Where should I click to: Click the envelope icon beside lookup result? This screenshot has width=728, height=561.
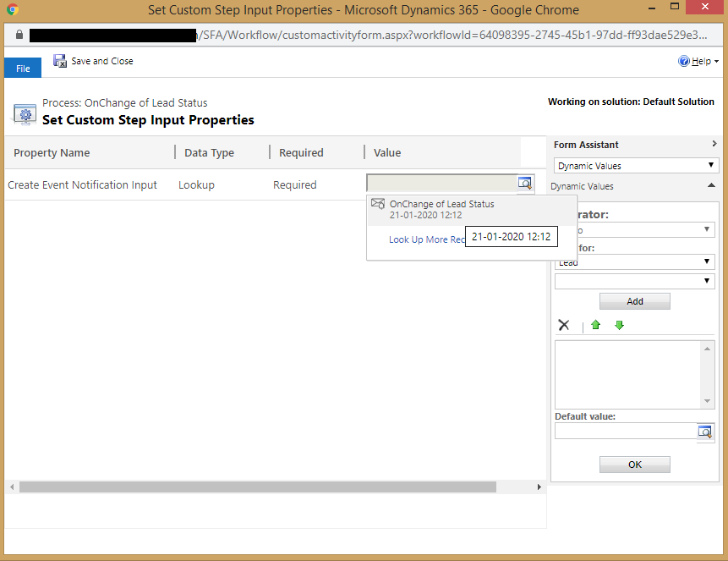378,204
